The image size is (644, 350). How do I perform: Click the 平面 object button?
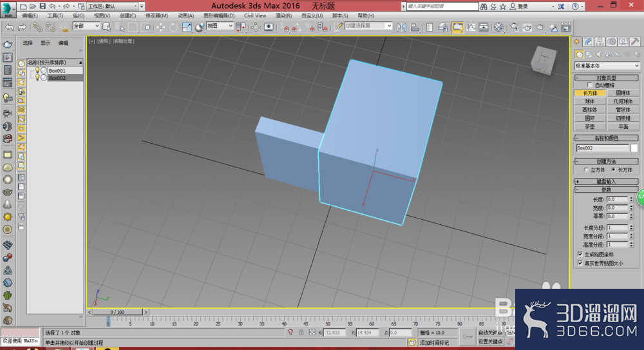click(623, 127)
